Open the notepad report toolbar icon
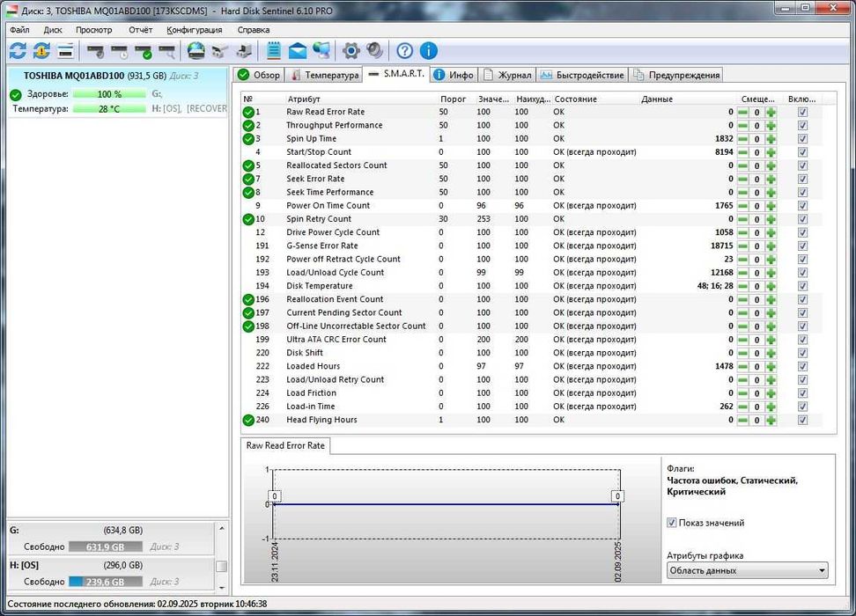This screenshot has width=856, height=616. (x=274, y=51)
